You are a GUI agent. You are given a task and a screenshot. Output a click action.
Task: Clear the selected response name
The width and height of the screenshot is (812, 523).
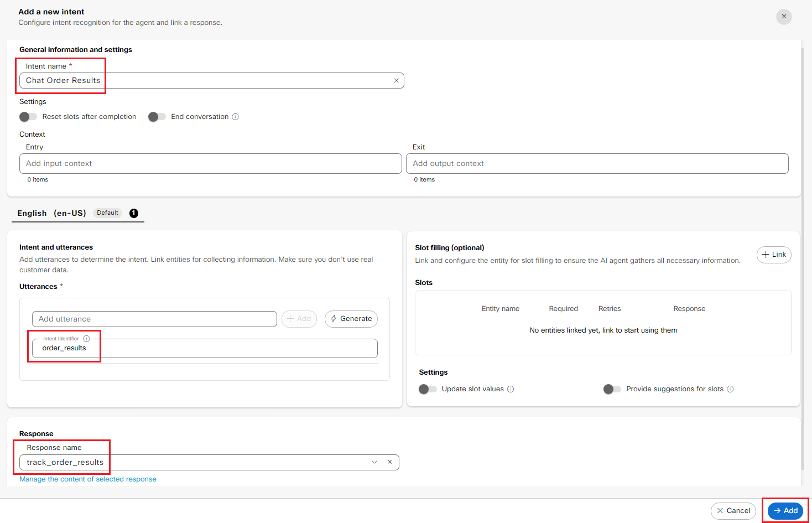tap(389, 462)
